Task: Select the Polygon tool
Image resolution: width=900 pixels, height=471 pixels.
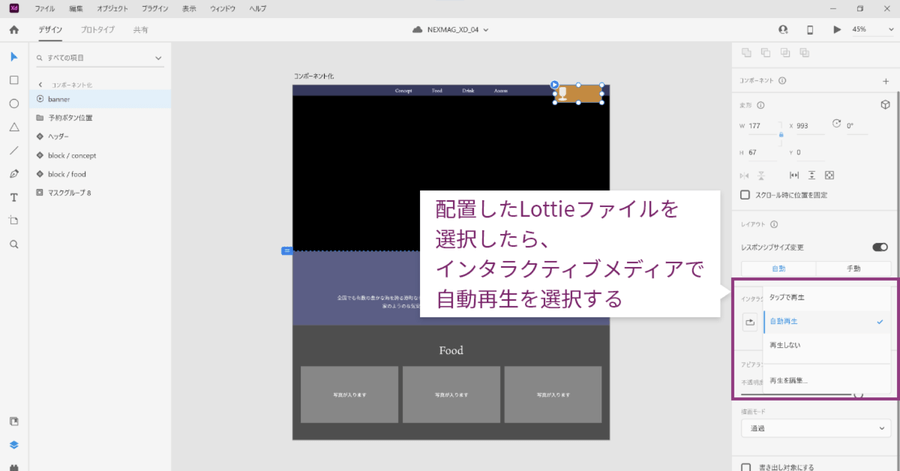Action: click(14, 127)
